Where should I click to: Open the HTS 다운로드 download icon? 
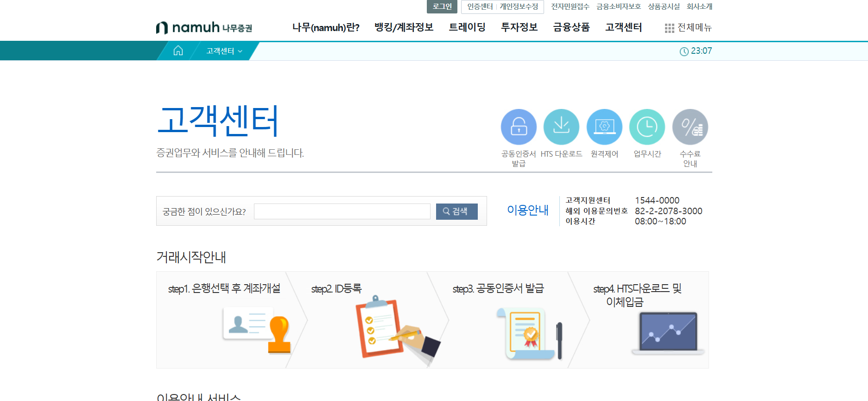[561, 127]
